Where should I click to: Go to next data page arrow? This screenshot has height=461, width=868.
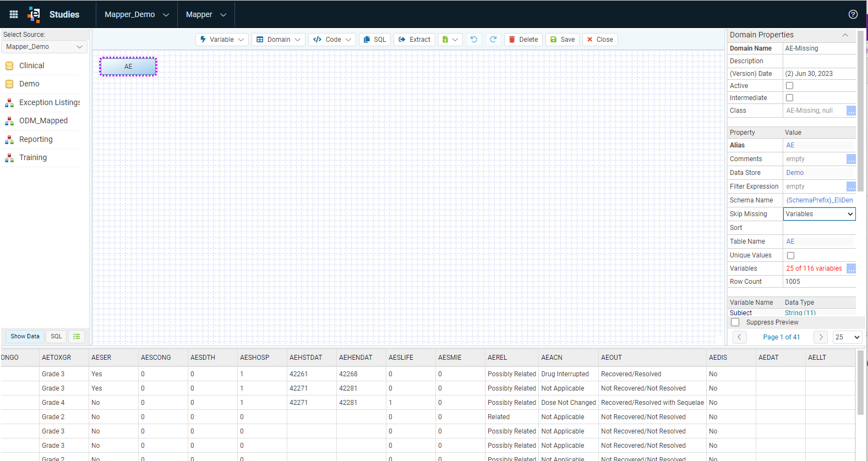821,337
